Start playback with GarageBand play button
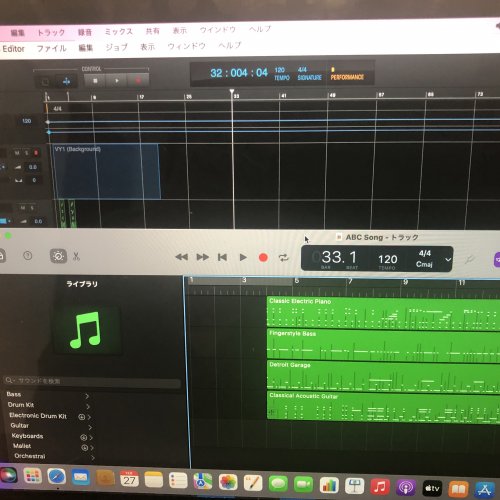The image size is (500, 500). [x=243, y=257]
